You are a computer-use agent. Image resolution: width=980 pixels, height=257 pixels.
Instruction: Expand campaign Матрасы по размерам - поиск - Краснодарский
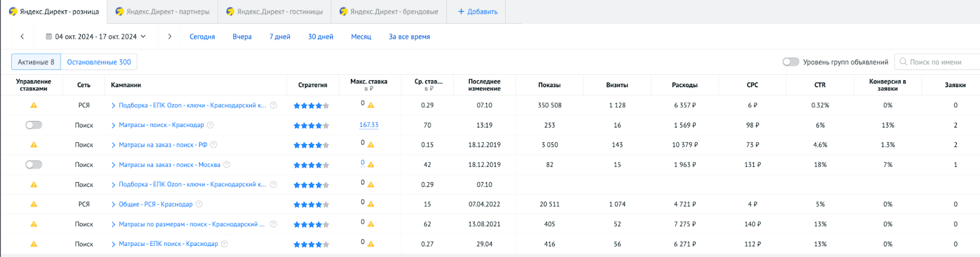click(114, 224)
